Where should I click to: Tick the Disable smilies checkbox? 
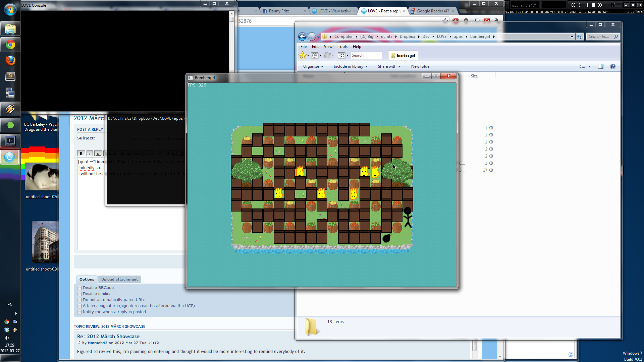click(x=79, y=294)
